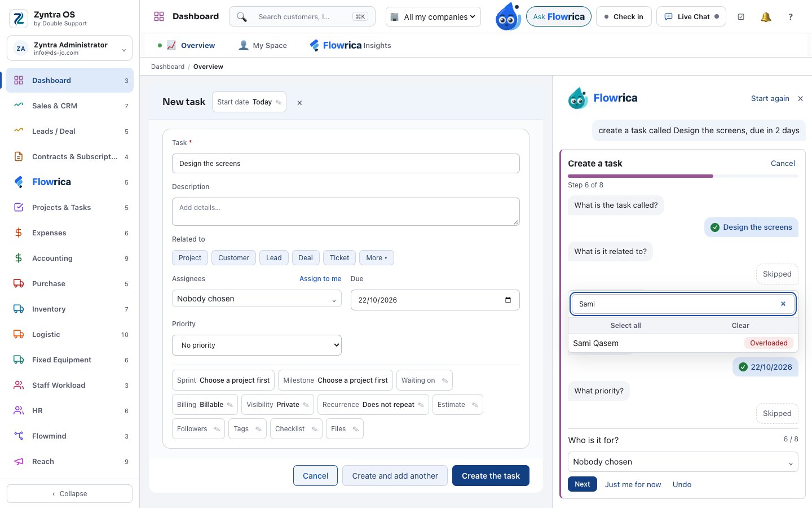Viewport: 812px width, 508px height.
Task: Click the Flowrica mascot droplet icon
Action: pyautogui.click(x=508, y=16)
